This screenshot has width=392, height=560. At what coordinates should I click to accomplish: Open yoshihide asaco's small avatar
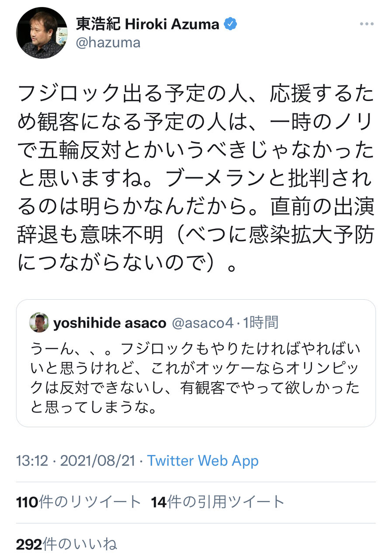[39, 323]
